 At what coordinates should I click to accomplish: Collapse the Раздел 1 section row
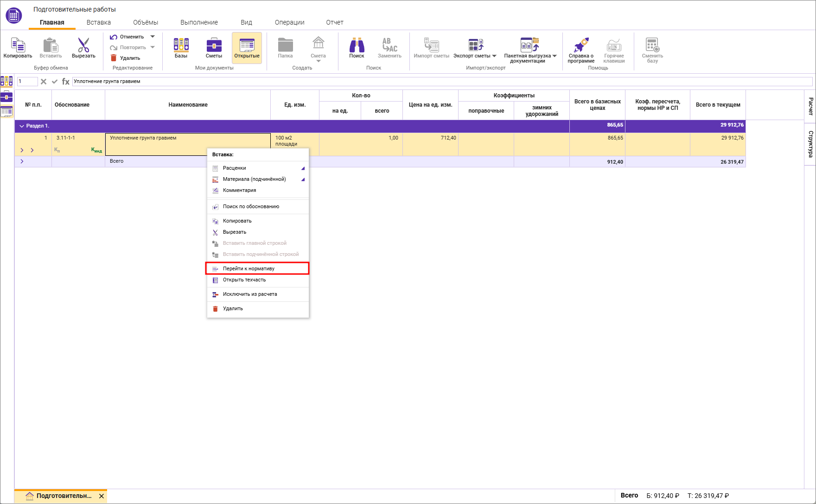pos(21,126)
